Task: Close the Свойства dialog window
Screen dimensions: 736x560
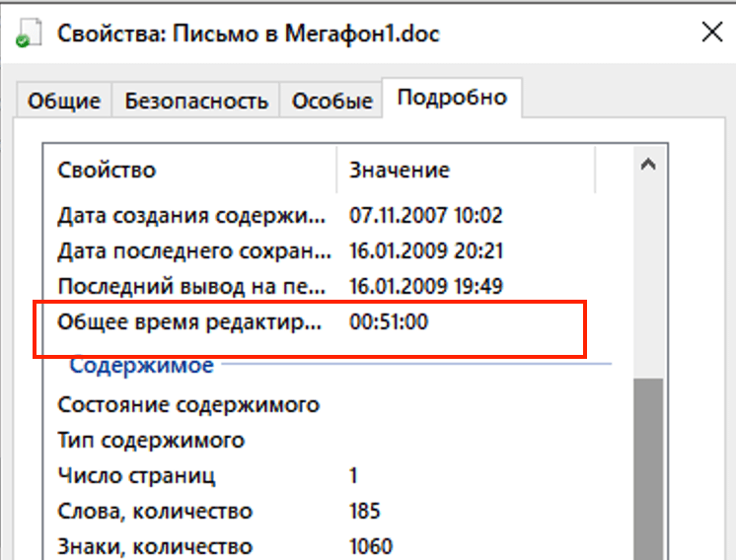Action: 712,33
